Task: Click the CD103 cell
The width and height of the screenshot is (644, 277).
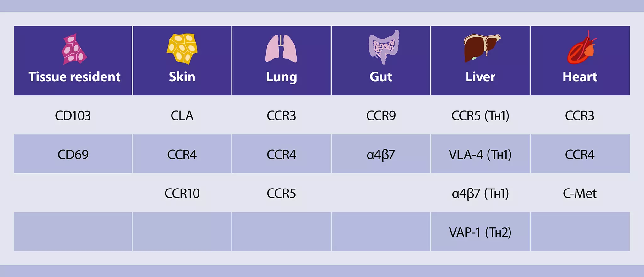Action: [x=73, y=116]
